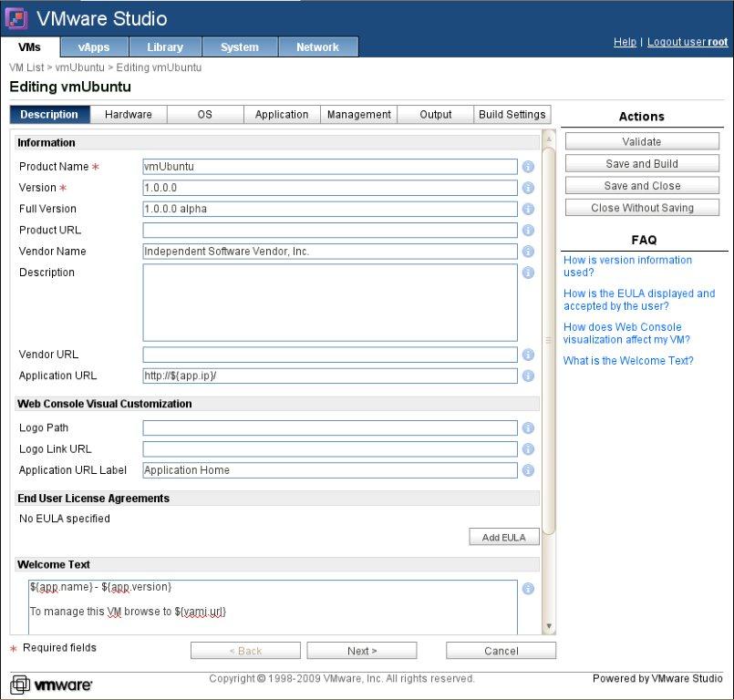
Task: Click the empty Product URL field
Action: point(330,231)
